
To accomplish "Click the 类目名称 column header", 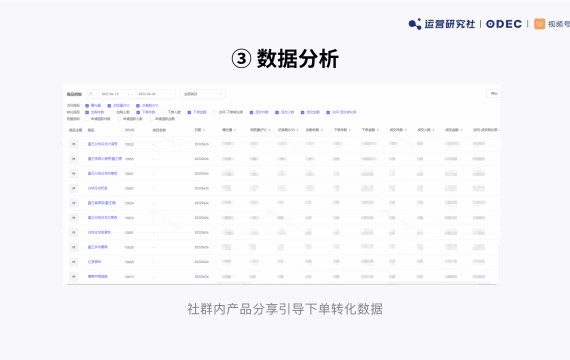I will coord(159,130).
